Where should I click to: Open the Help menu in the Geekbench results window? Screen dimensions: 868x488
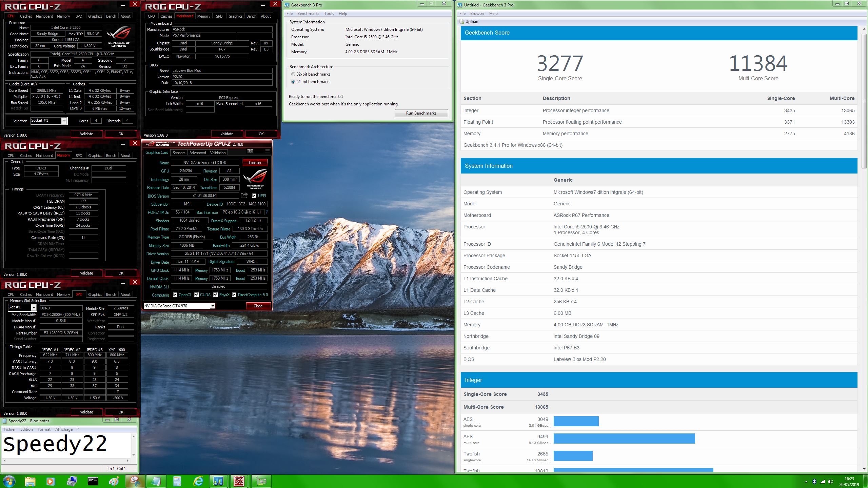click(x=493, y=14)
